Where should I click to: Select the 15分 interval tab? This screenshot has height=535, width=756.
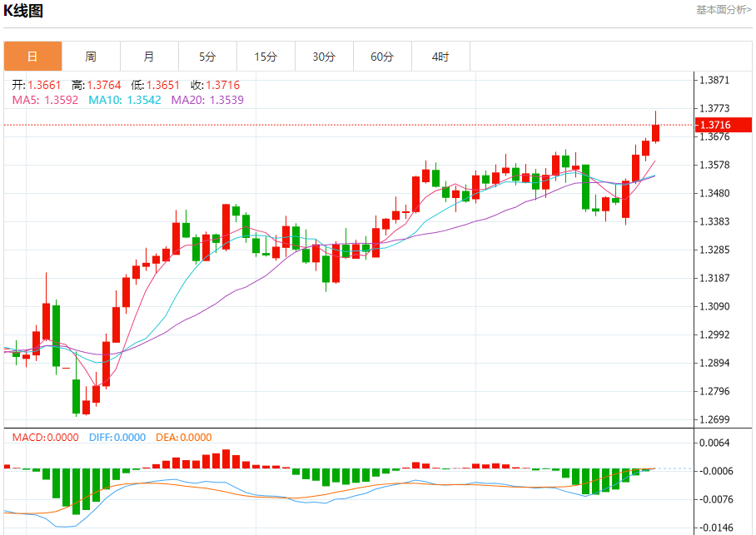click(266, 57)
